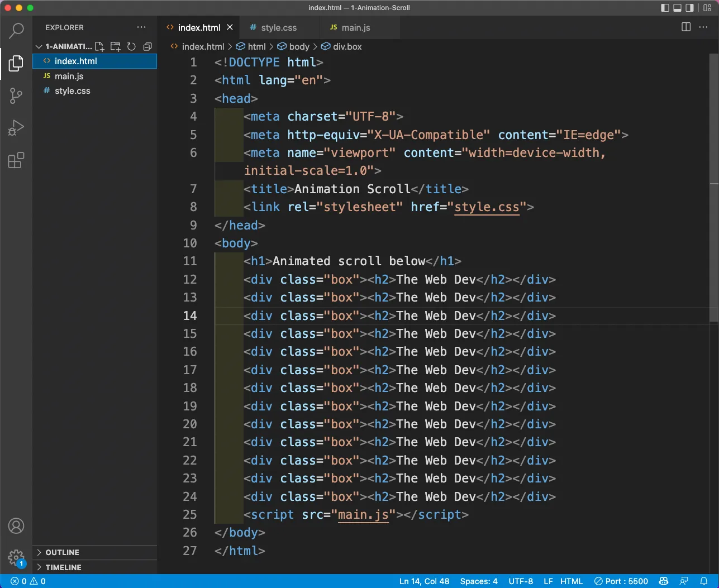Screen dimensions: 719x588
Task: Close the index.html tab
Action: [230, 27]
